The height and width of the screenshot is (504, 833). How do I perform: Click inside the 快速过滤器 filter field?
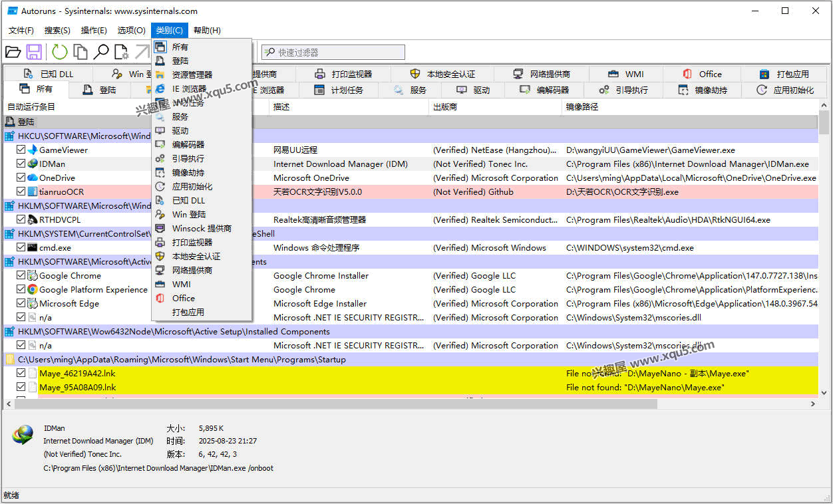333,53
